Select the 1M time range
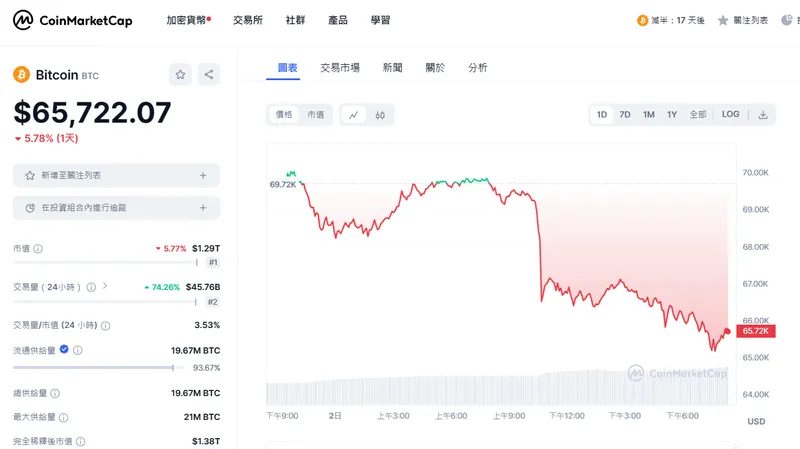800x449 pixels. point(648,115)
